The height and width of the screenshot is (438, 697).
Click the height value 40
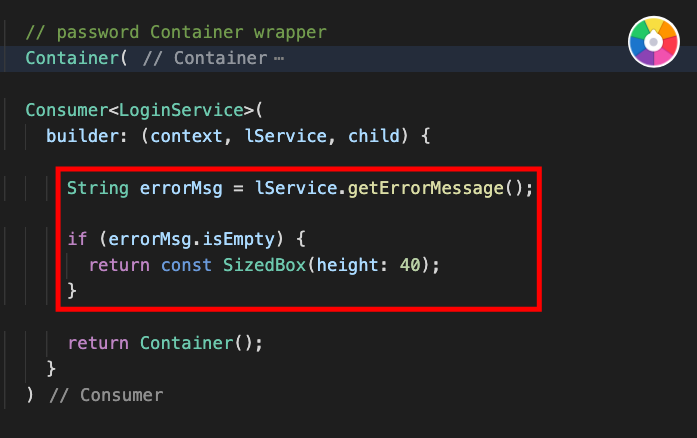click(410, 265)
